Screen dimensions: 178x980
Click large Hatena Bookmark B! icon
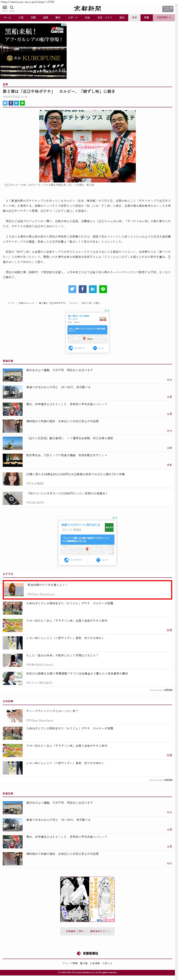[x=92, y=289]
